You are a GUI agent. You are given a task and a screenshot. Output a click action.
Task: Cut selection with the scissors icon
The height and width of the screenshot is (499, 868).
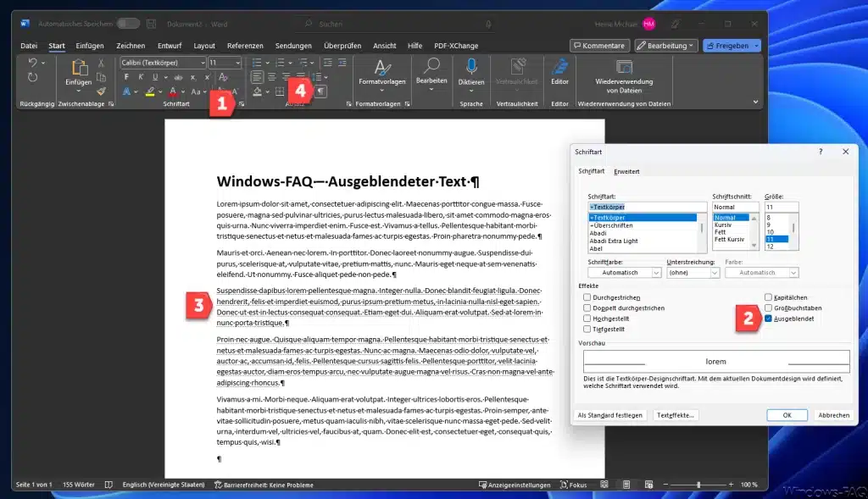coord(102,63)
